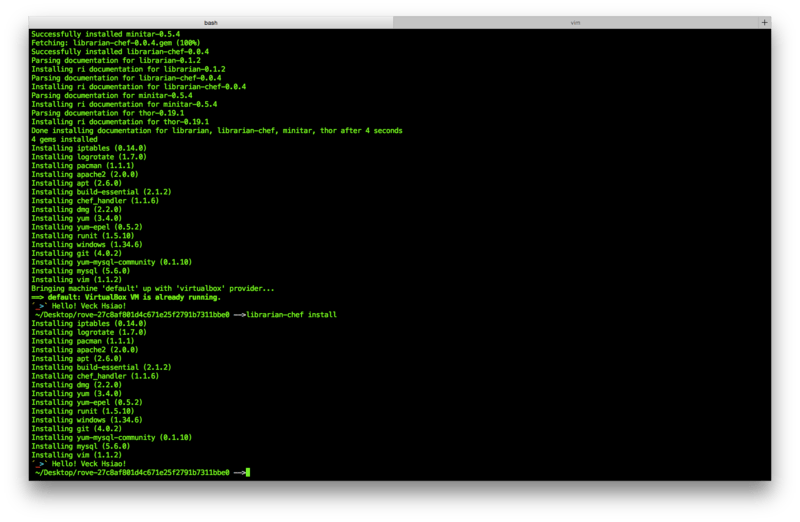Click the line 'Successfully installed minitar-0.5.4'
The image size is (800, 522).
tap(106, 34)
